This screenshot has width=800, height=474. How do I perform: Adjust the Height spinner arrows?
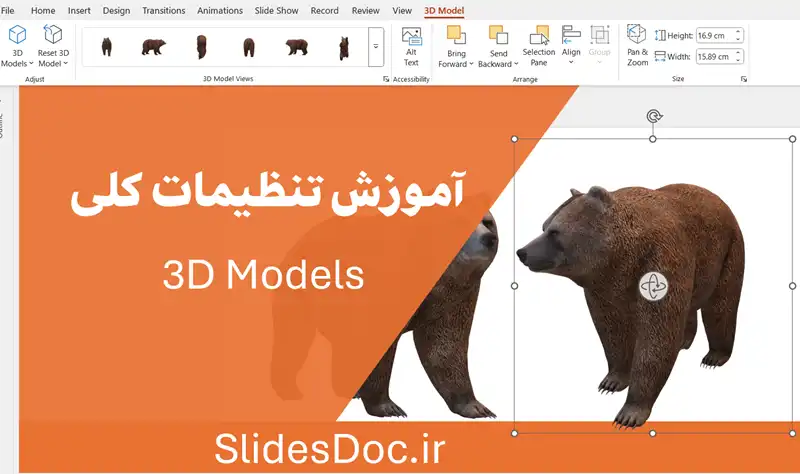click(738, 36)
